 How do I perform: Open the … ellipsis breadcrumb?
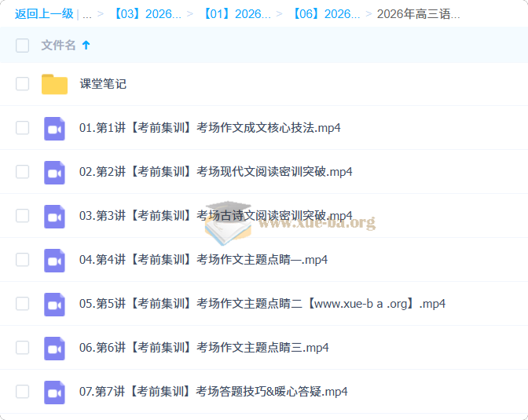[87, 15]
